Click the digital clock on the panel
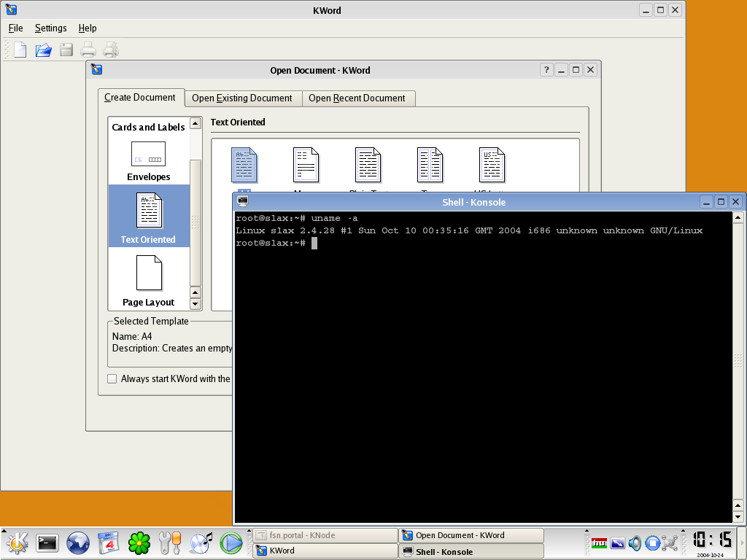Viewport: 747px width, 560px height. pos(712,540)
